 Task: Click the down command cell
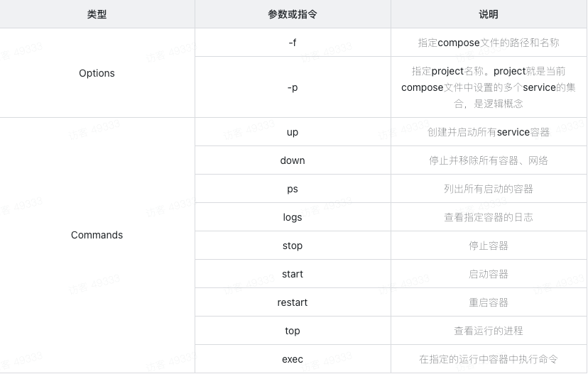292,160
